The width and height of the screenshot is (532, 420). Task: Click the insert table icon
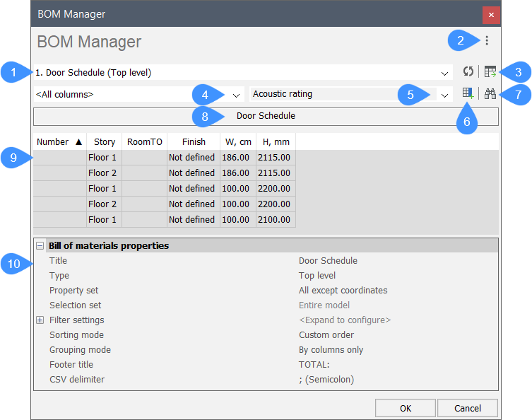coord(490,72)
